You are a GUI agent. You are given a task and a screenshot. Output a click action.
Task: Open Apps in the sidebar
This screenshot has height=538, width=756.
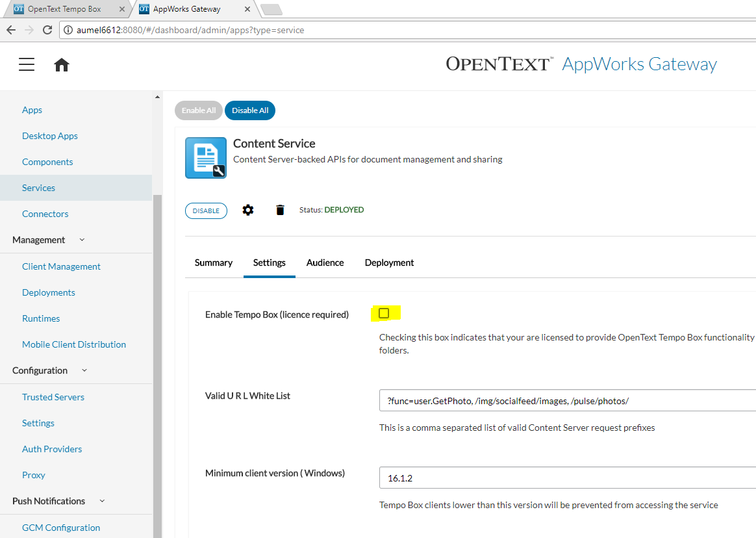tap(32, 110)
